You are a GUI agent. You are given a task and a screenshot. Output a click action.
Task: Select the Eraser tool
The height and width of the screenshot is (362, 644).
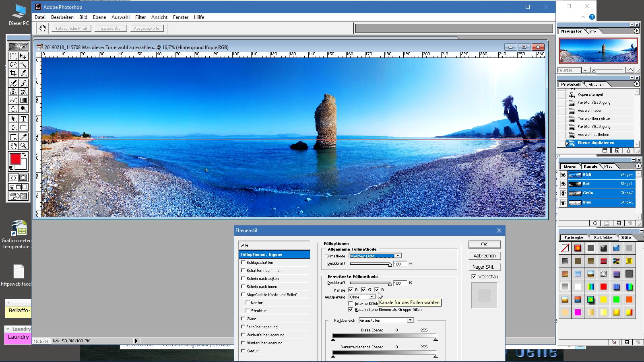click(x=13, y=100)
